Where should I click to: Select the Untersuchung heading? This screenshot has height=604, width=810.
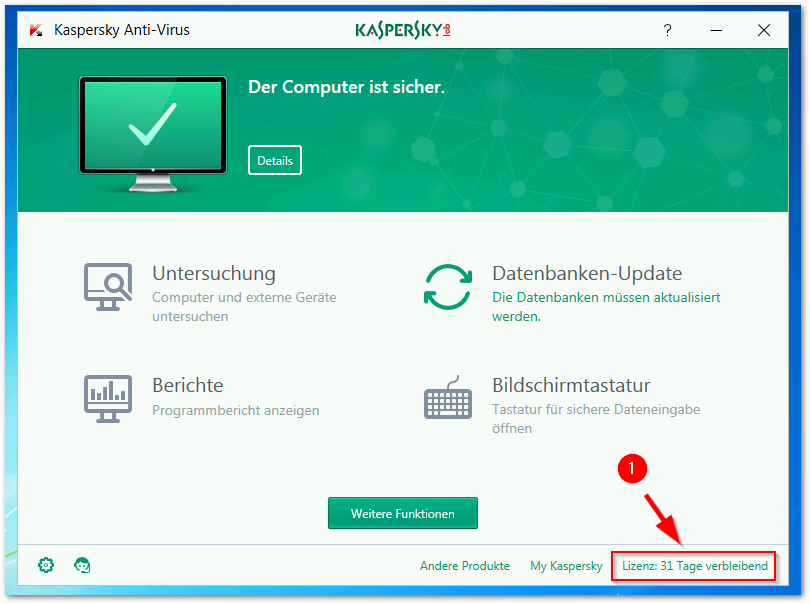214,273
